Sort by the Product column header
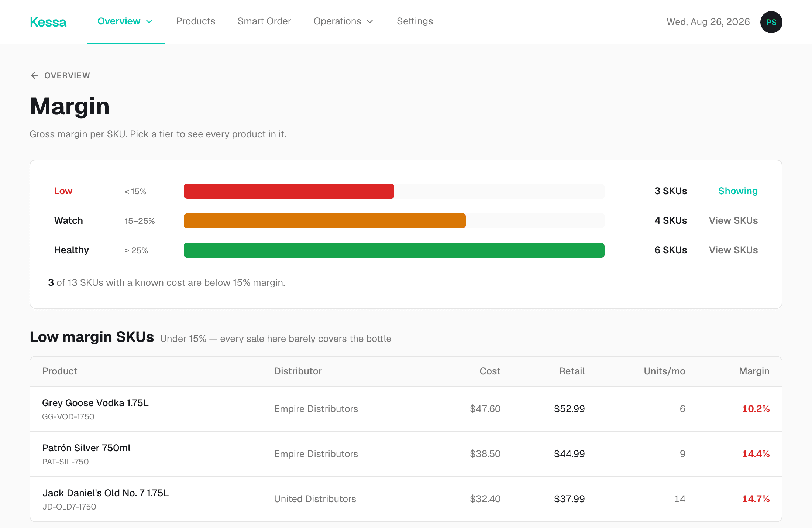 tap(60, 371)
